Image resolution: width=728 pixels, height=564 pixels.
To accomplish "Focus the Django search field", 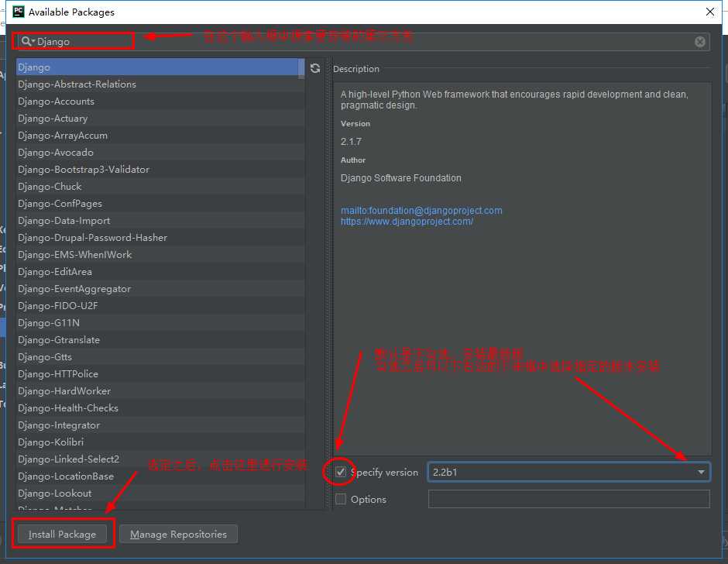I will click(x=365, y=42).
